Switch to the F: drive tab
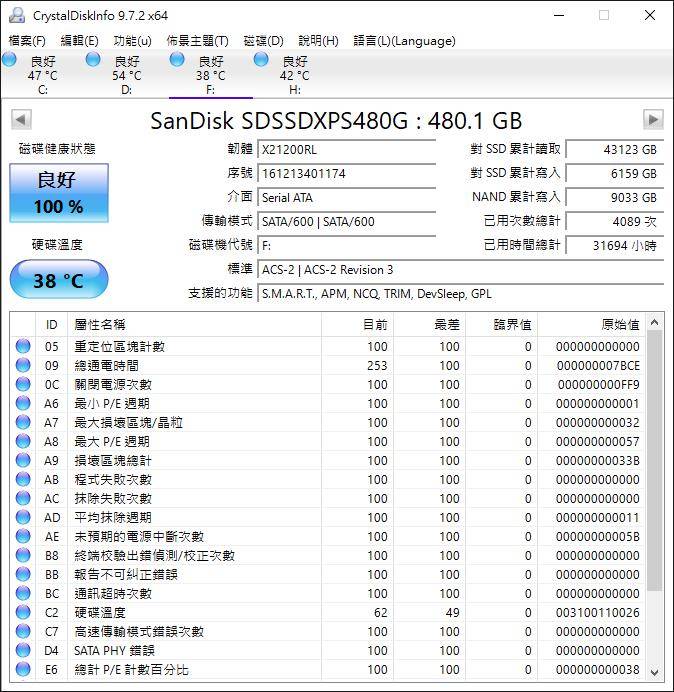Image resolution: width=674 pixels, height=692 pixels. coord(210,76)
